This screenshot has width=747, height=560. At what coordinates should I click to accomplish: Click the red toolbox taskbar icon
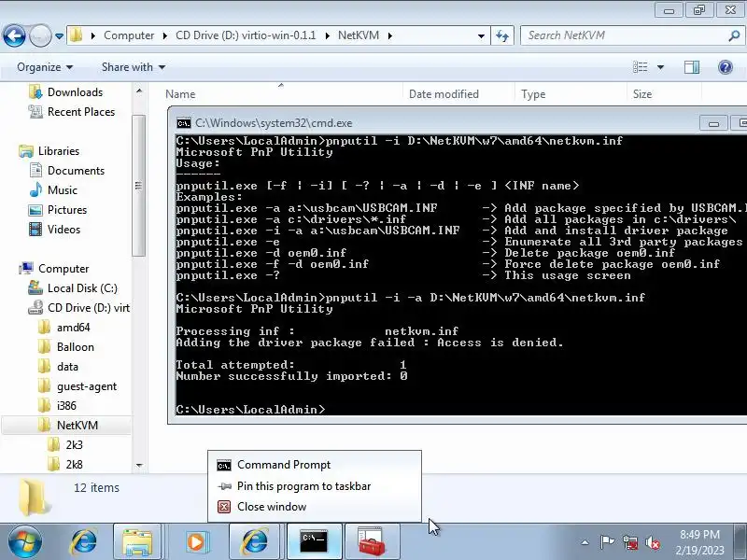click(x=372, y=542)
